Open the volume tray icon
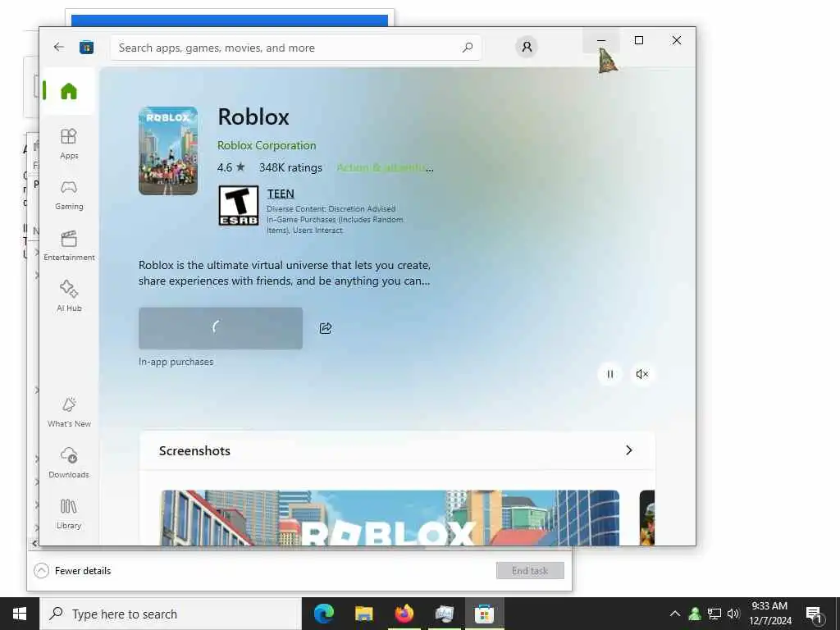The width and height of the screenshot is (840, 630). coord(733,614)
